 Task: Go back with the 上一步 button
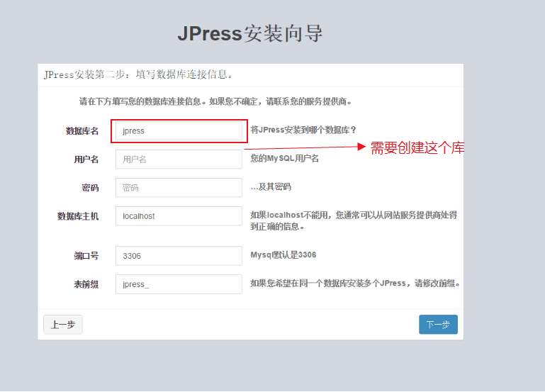click(63, 325)
